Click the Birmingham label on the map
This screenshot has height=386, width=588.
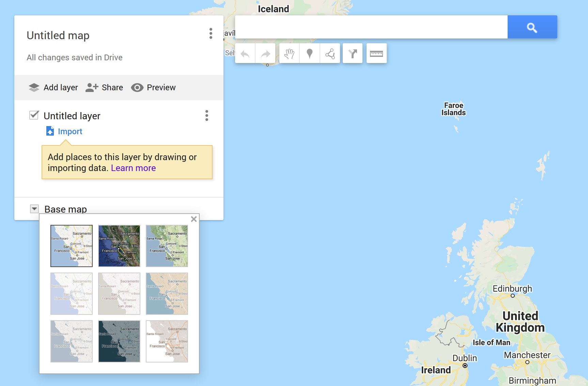point(532,381)
